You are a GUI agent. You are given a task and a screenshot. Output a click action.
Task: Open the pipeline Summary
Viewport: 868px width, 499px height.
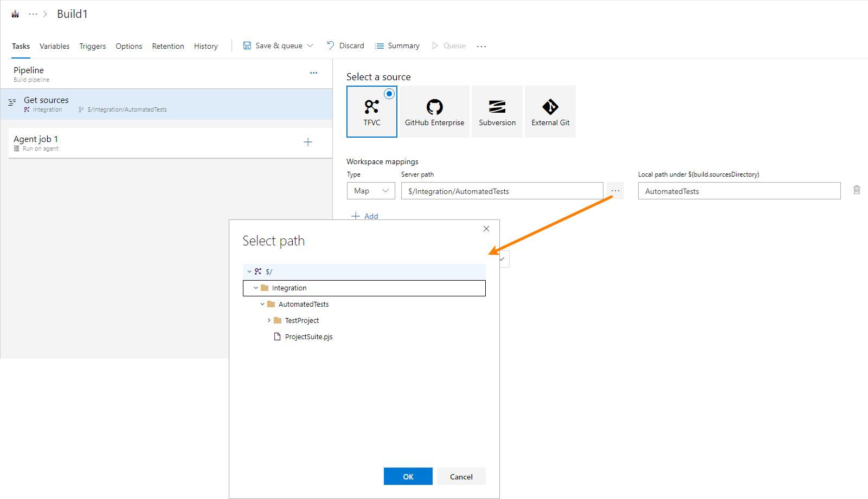(397, 46)
